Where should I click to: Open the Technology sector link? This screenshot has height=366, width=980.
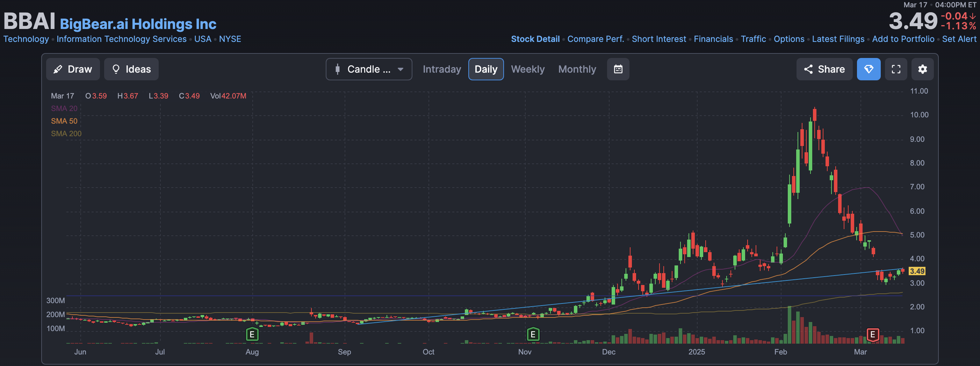(26, 39)
